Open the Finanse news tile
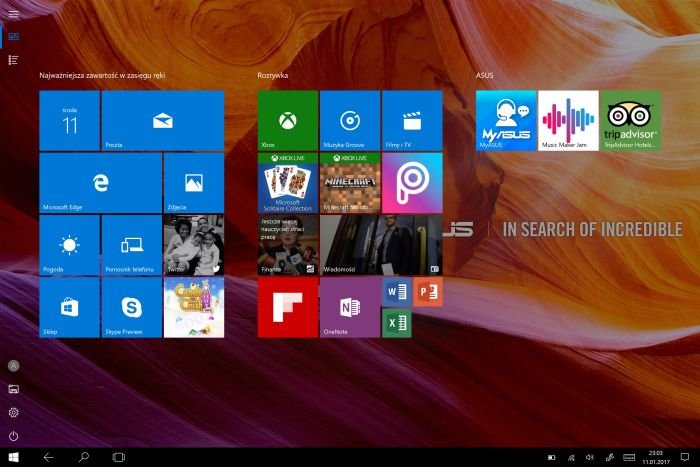700x467 pixels. coord(288,245)
